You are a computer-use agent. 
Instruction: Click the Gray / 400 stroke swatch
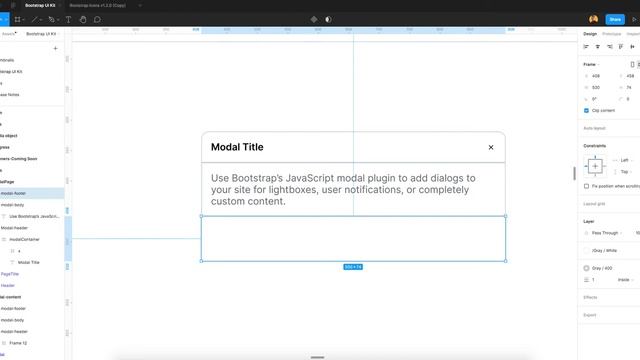(x=587, y=268)
